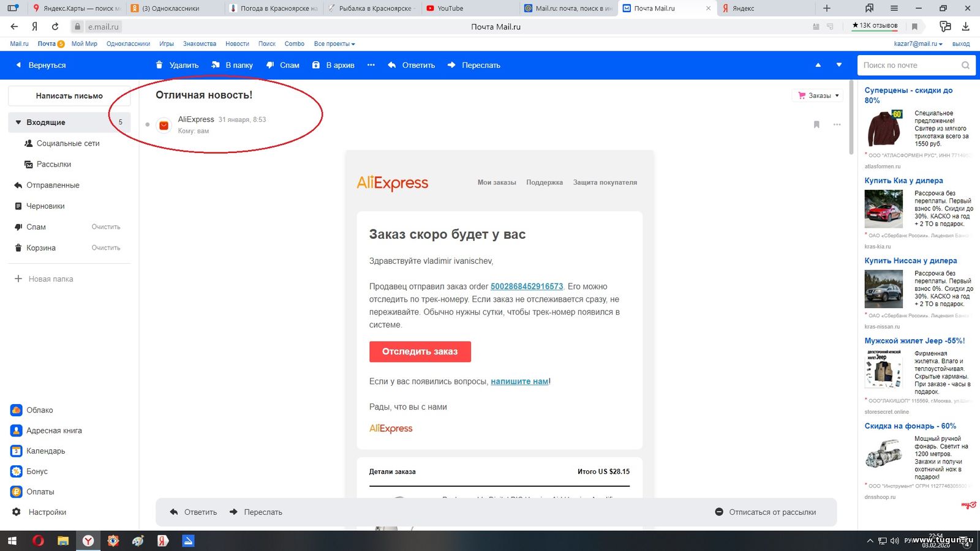Click 'Написать письмо' compose button
Screen dimensions: 980x551
tap(69, 96)
